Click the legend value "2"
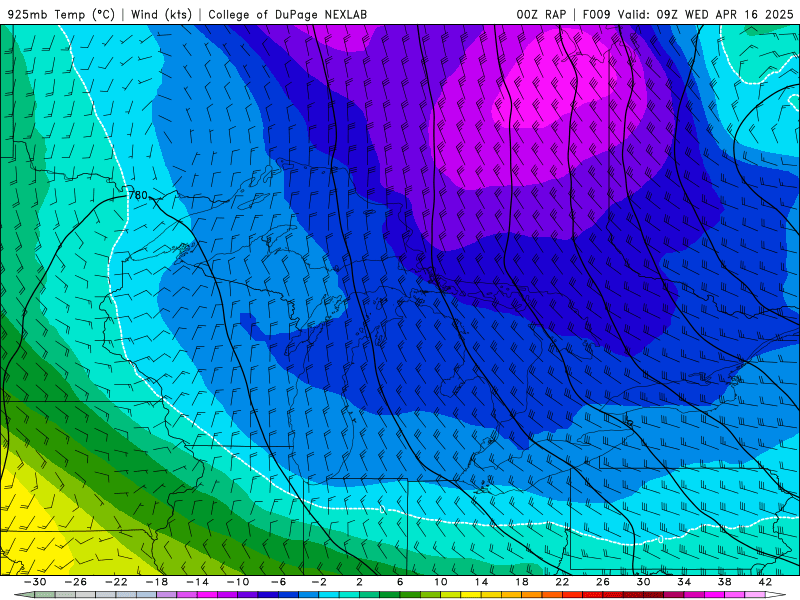This screenshot has height=600, width=800. 359,582
